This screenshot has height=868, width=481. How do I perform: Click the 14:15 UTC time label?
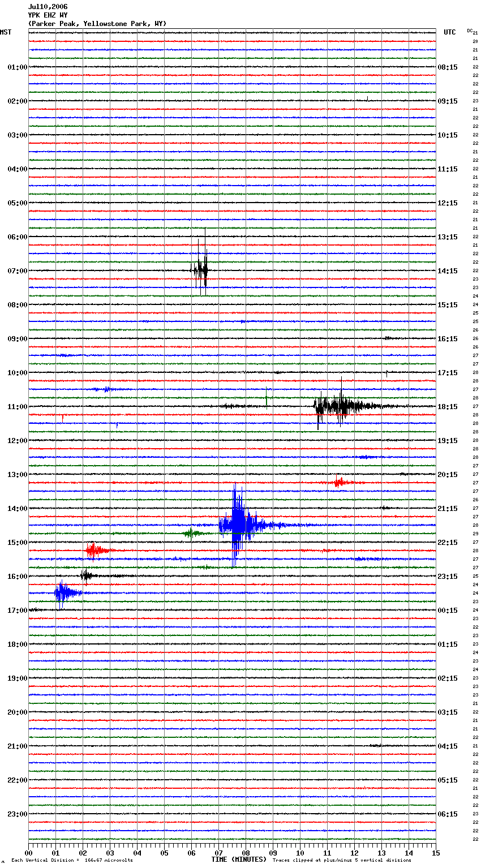coord(448,271)
